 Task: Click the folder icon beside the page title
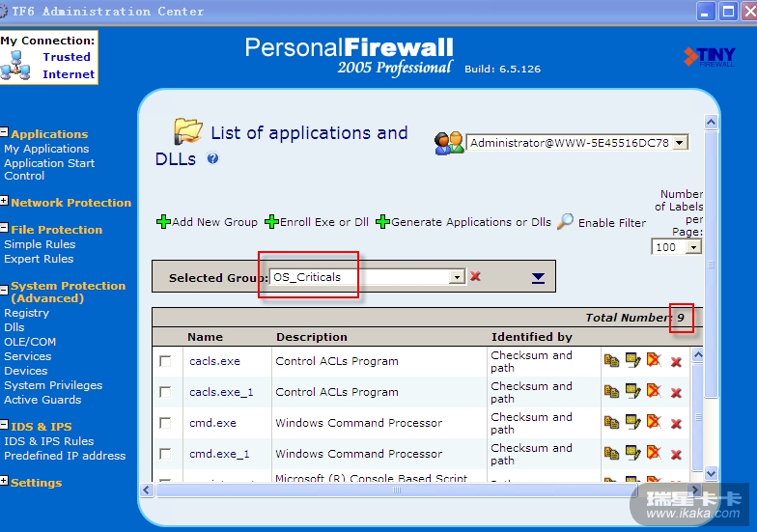click(187, 131)
